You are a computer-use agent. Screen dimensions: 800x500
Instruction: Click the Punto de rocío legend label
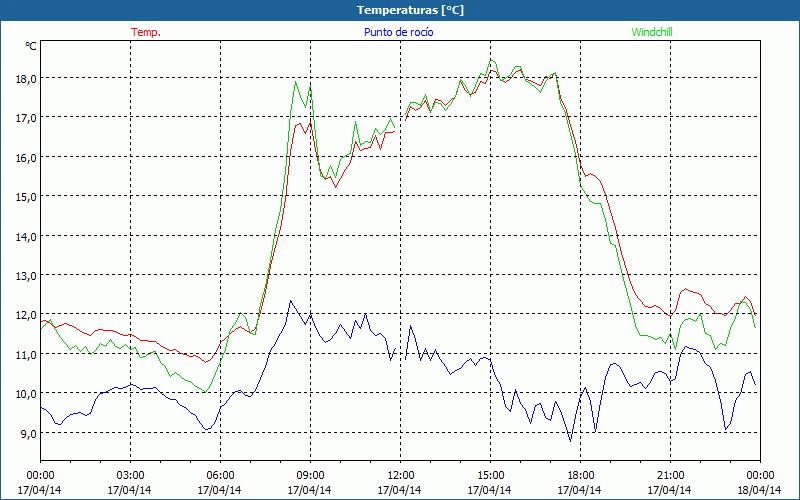coord(398,32)
